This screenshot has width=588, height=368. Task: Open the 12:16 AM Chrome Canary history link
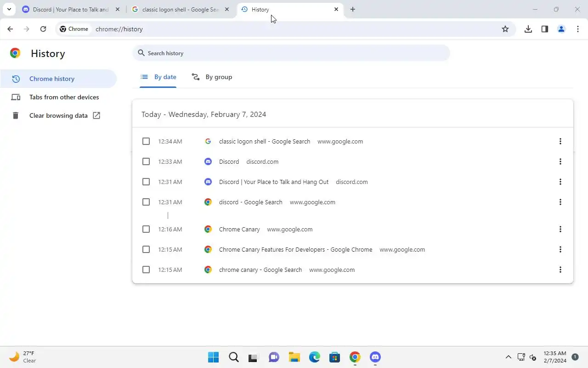tap(239, 229)
